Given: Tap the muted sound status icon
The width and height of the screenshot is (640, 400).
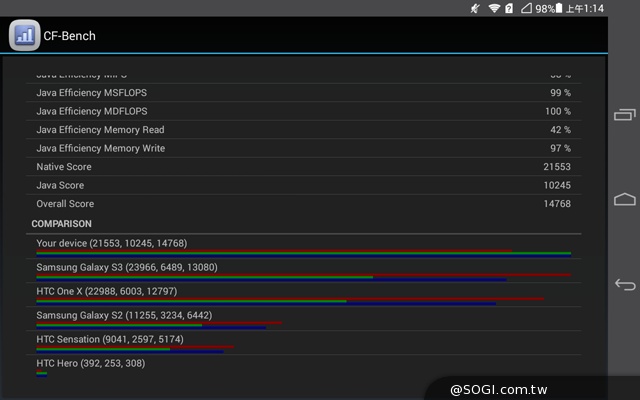Looking at the screenshot, I should [475, 8].
